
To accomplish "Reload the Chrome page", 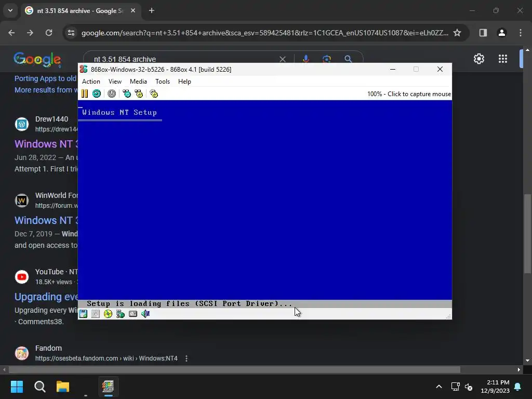I will (49, 33).
